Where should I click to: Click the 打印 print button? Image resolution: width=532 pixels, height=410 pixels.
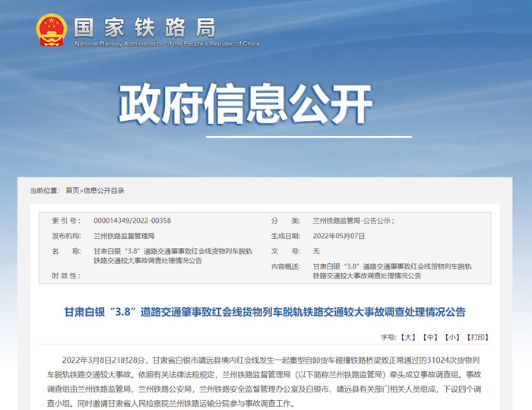point(478,336)
